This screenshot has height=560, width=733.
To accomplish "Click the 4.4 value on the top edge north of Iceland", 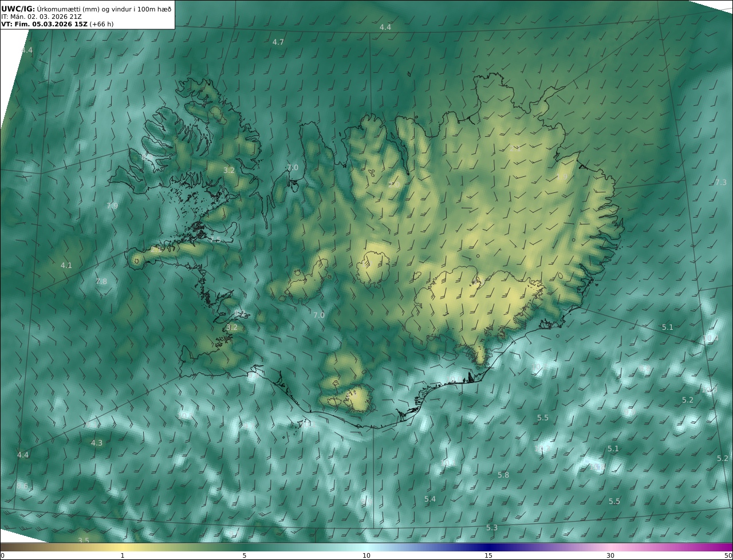I will point(385,27).
